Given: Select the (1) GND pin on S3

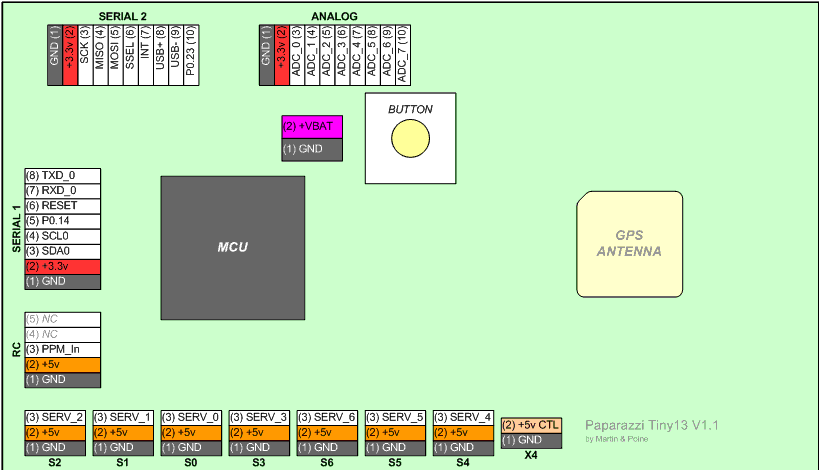Looking at the screenshot, I should coord(259,448).
